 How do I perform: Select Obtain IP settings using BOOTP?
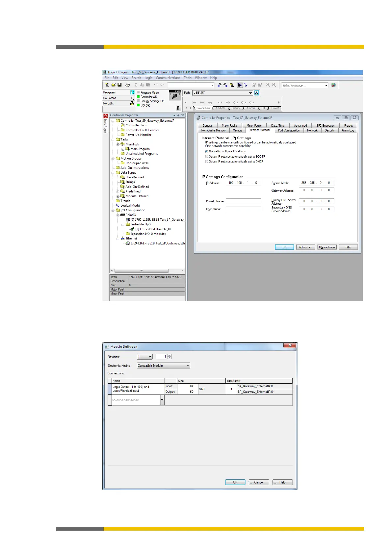click(x=206, y=157)
